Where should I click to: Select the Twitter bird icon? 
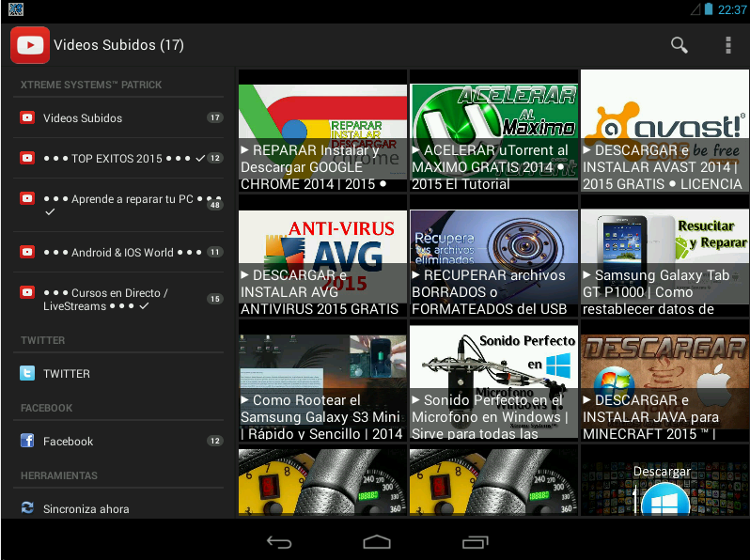tap(27, 373)
